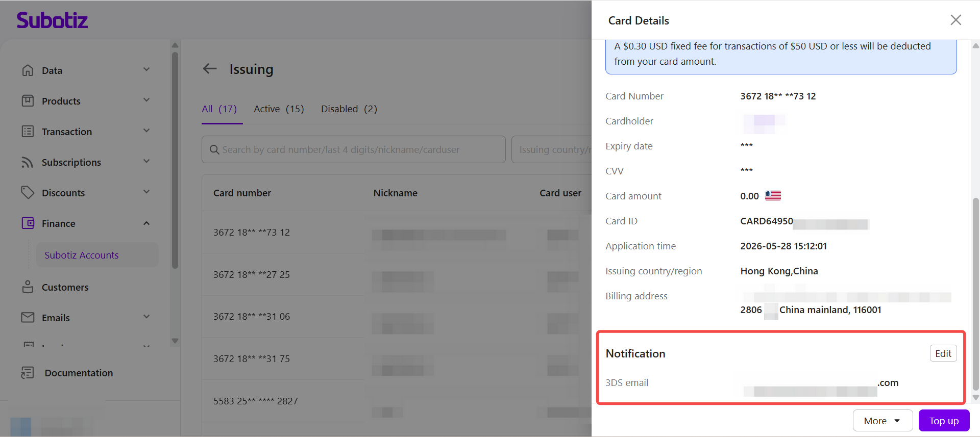Image resolution: width=980 pixels, height=437 pixels.
Task: Switch to the Active (15) tab
Action: tap(279, 109)
